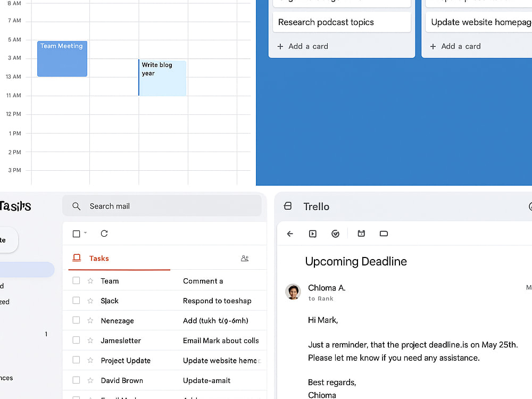Star the Slack message
The image size is (532, 399).
coord(90,301)
